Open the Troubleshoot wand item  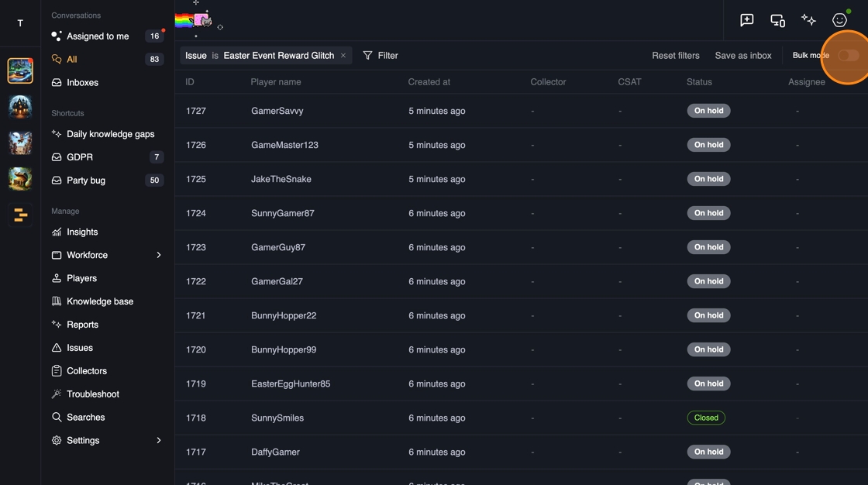tap(92, 394)
